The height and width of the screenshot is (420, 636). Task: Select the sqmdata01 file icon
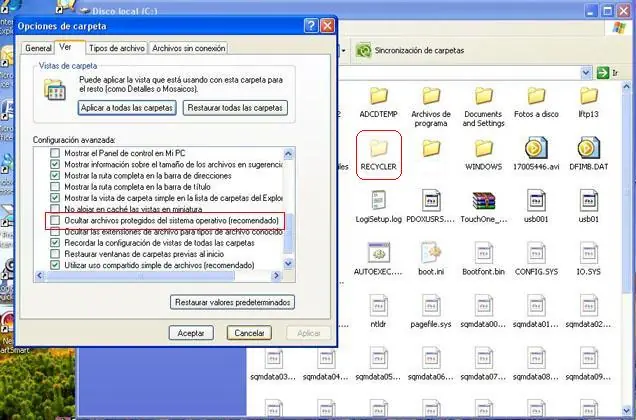tap(536, 306)
